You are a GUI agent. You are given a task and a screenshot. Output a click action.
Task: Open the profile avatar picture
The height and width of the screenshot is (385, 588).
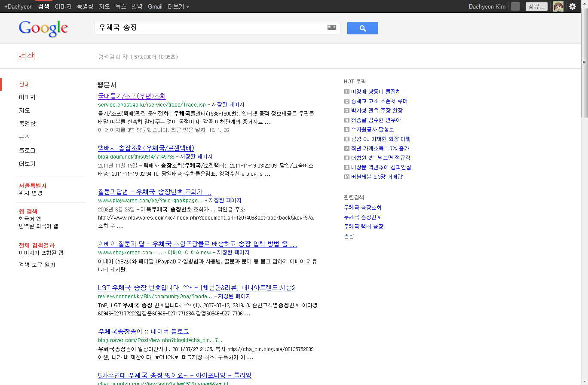558,6
